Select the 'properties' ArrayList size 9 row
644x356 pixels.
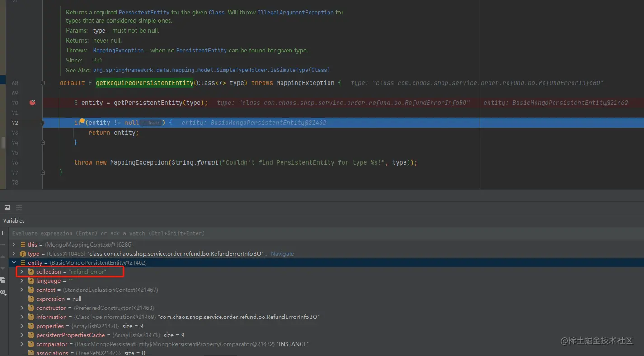point(325,326)
